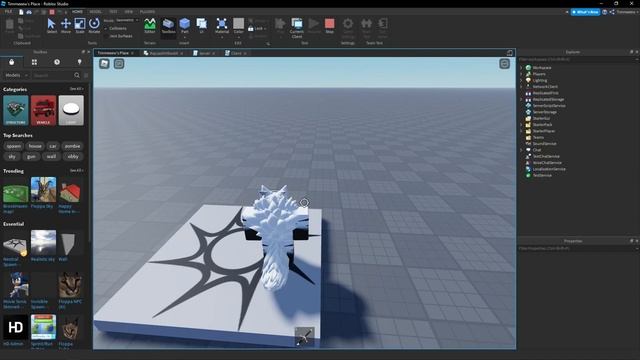Viewport: 640px width, 360px height.
Task: Switch to the MODEL ribbon tab
Action: tap(96, 12)
